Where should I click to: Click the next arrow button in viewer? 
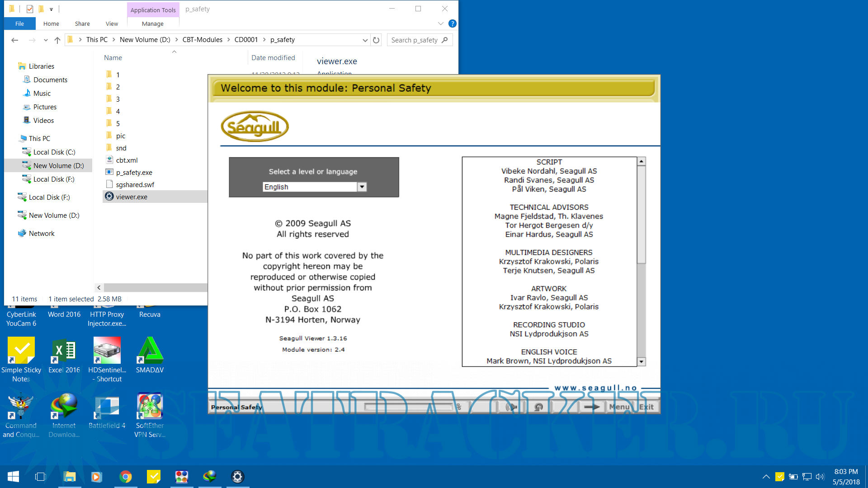(591, 407)
